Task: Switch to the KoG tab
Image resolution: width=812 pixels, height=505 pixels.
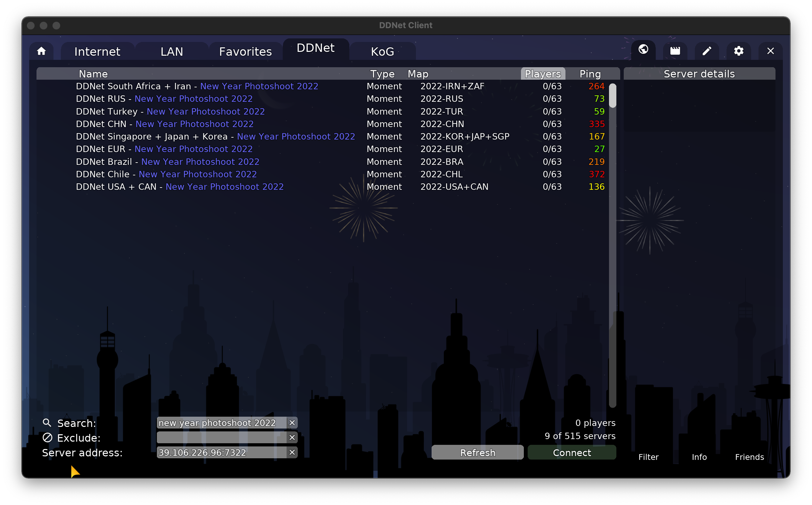Action: click(x=382, y=52)
